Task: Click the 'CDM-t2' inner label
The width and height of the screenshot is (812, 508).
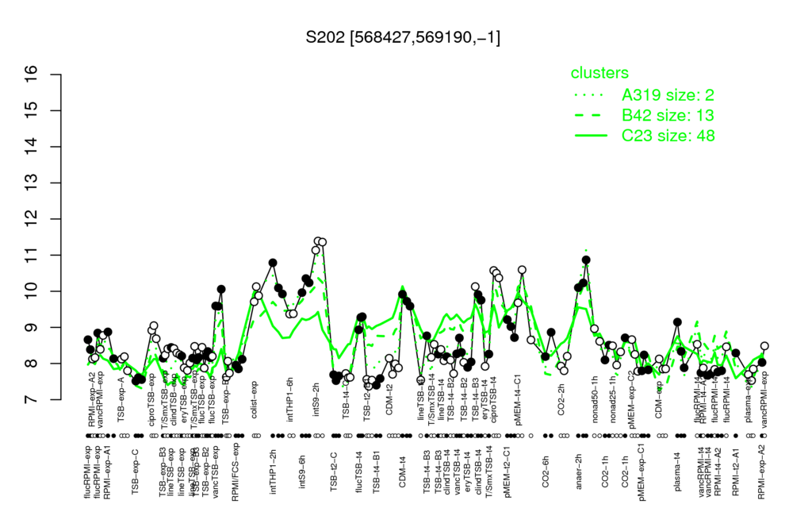Action: (x=389, y=400)
